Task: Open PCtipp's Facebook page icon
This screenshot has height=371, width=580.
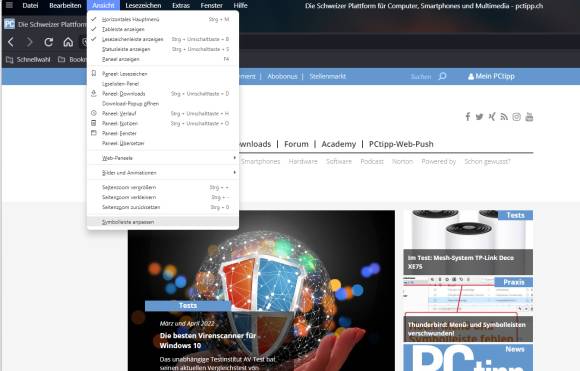Action: (x=468, y=117)
